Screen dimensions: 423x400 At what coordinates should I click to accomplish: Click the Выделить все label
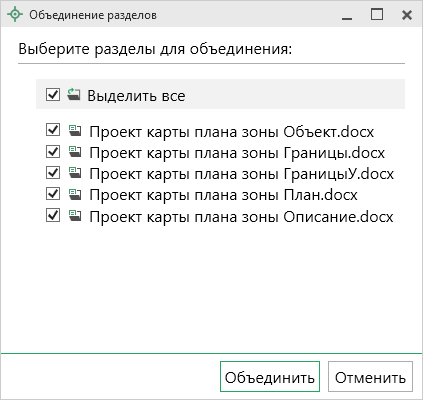(136, 96)
